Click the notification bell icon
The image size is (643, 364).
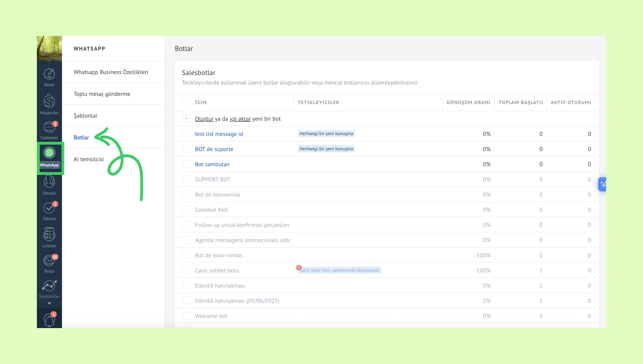(49, 320)
